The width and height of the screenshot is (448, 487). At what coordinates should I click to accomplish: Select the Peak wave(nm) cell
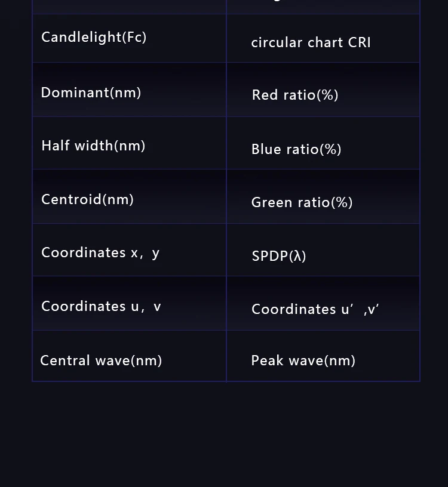[x=303, y=360]
